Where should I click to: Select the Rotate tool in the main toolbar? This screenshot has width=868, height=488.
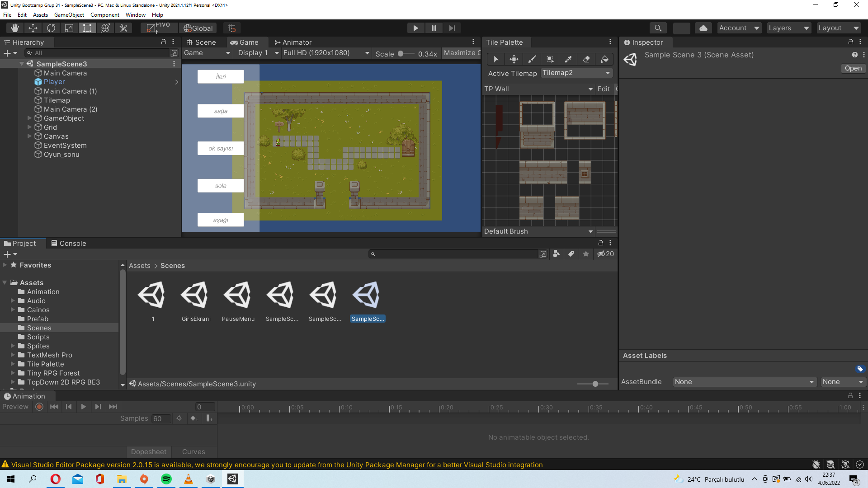[51, 28]
